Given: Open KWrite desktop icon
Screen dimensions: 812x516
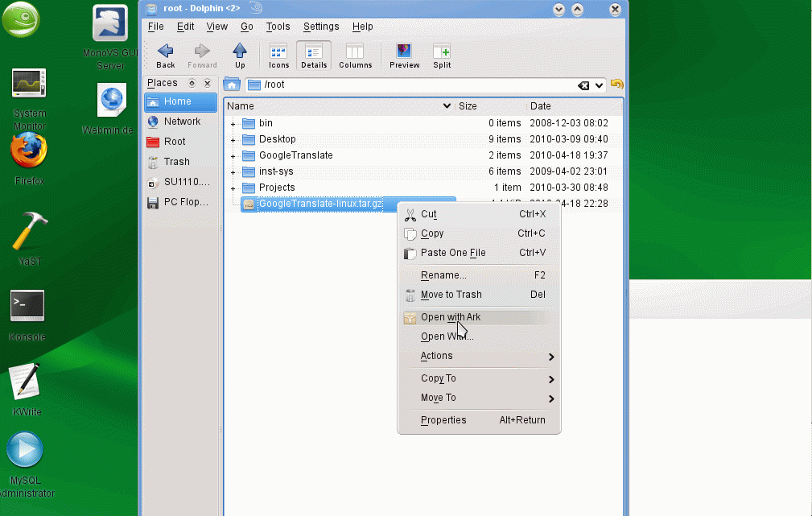Looking at the screenshot, I should [26, 390].
